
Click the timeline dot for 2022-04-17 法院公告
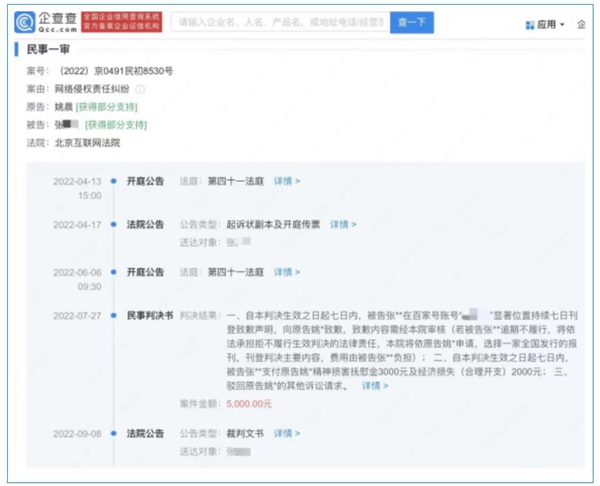tap(114, 225)
